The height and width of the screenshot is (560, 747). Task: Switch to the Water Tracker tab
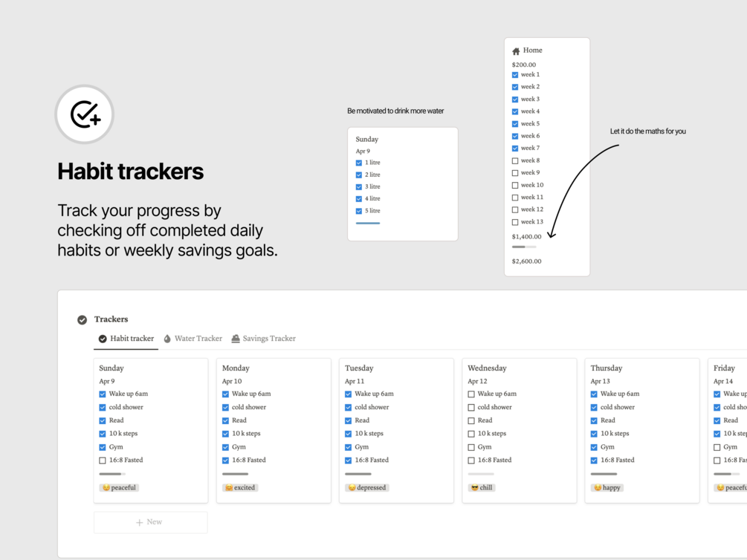(198, 339)
